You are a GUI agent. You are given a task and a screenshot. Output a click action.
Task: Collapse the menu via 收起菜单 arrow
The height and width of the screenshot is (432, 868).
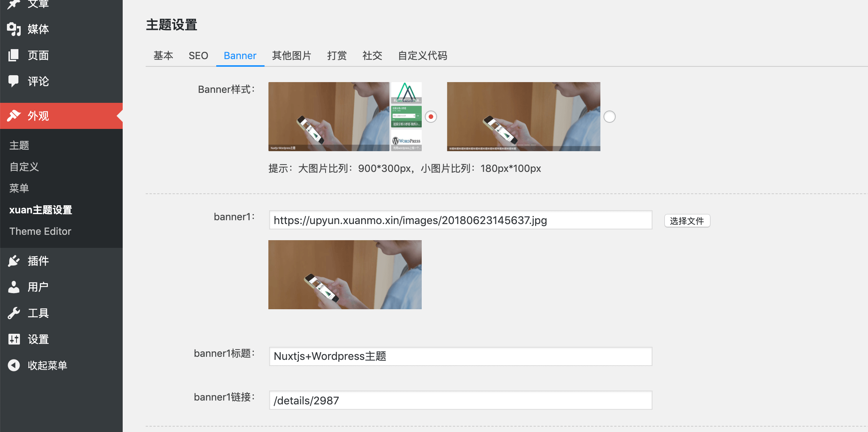(x=14, y=365)
